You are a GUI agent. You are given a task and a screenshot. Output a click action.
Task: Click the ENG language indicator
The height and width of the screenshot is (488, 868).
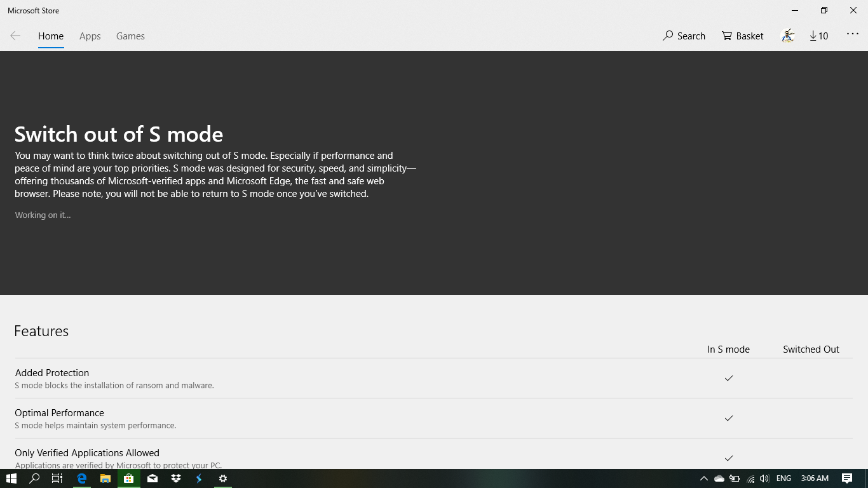(783, 478)
